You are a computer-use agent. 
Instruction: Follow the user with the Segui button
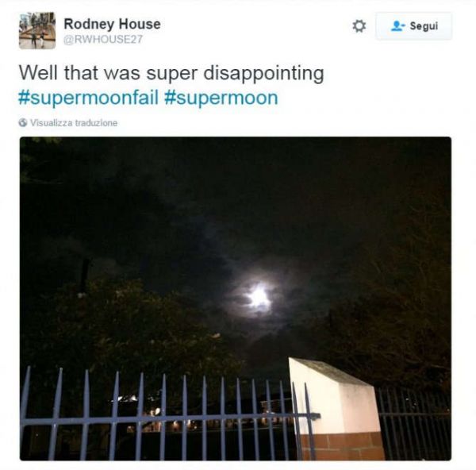(413, 26)
